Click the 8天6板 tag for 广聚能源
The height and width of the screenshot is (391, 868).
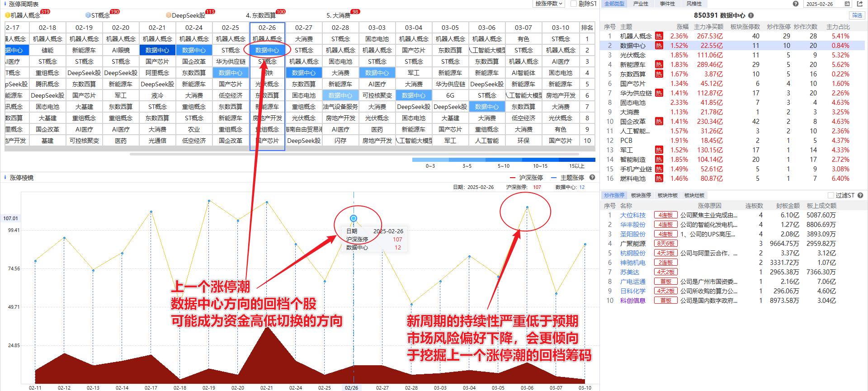[666, 244]
